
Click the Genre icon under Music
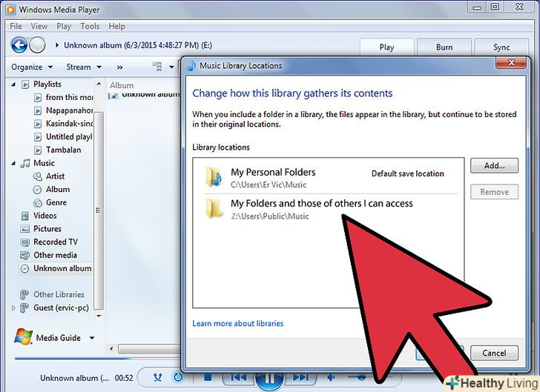(x=37, y=203)
